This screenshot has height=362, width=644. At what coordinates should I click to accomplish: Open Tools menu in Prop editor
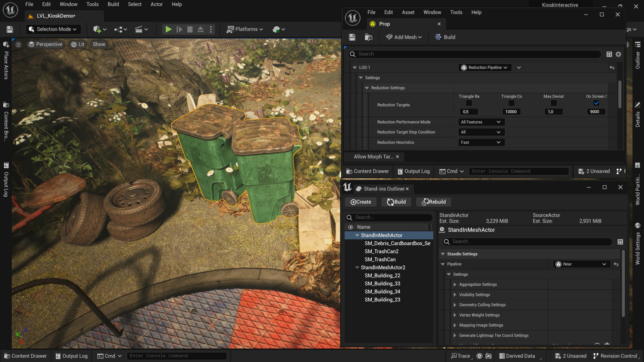[x=456, y=12]
